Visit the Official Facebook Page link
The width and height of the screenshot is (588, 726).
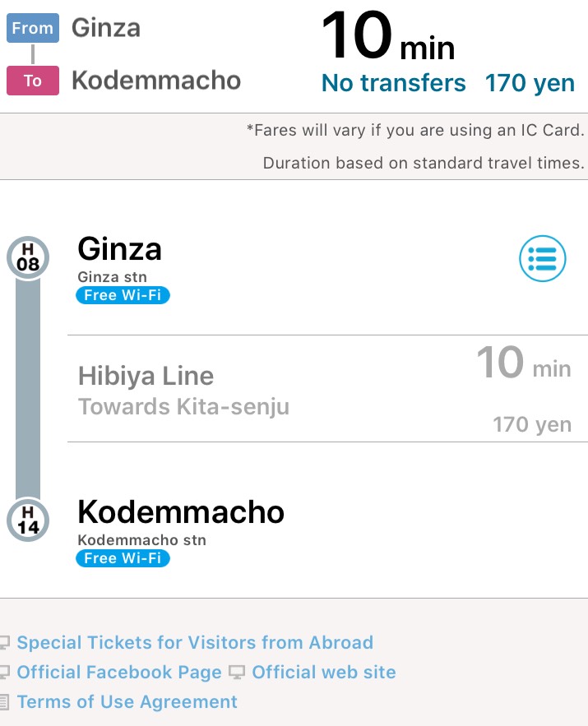[119, 673]
